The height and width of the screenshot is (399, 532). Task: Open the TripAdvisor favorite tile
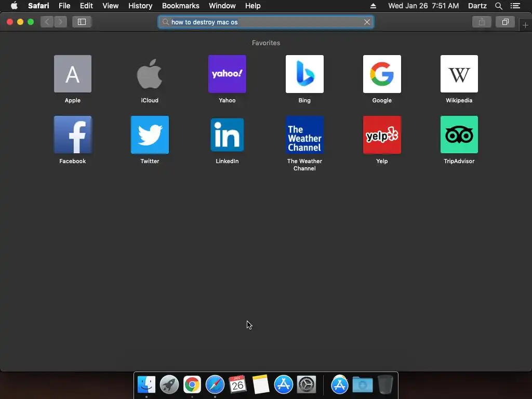[x=459, y=135]
